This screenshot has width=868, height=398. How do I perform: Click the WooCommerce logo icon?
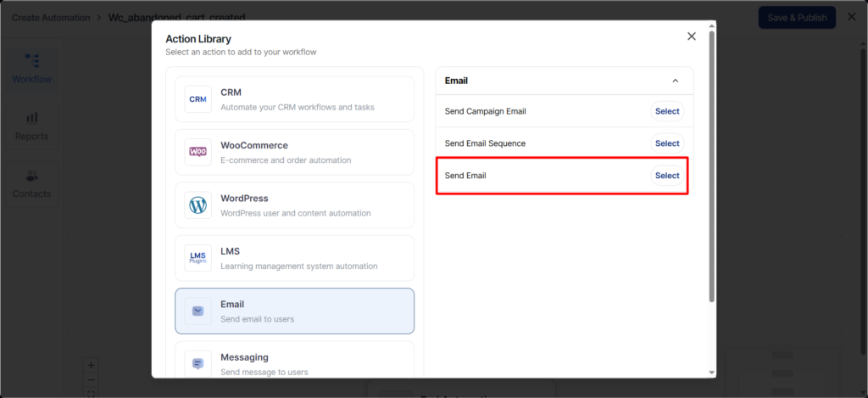coord(198,152)
